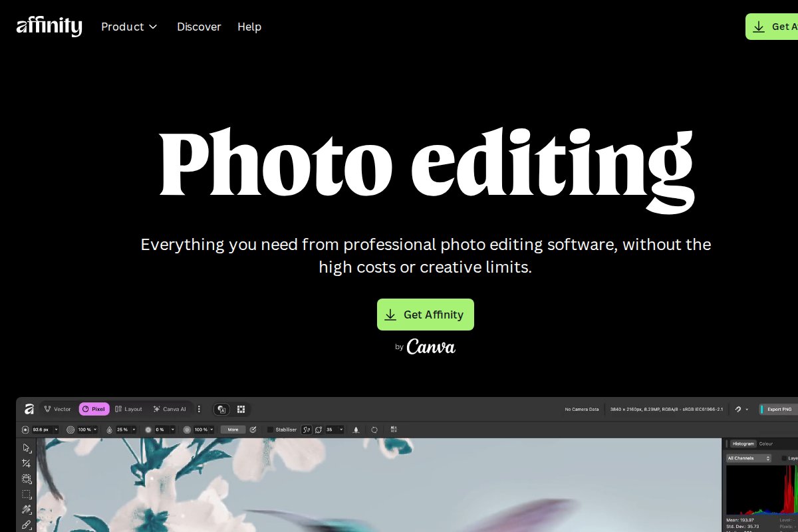
Task: Click the Export PNG button
Action: [x=778, y=409]
